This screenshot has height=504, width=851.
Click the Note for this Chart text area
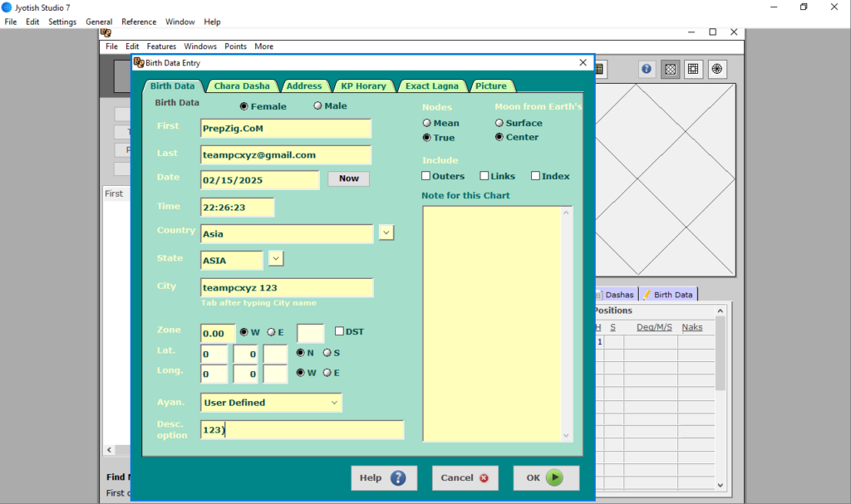492,323
